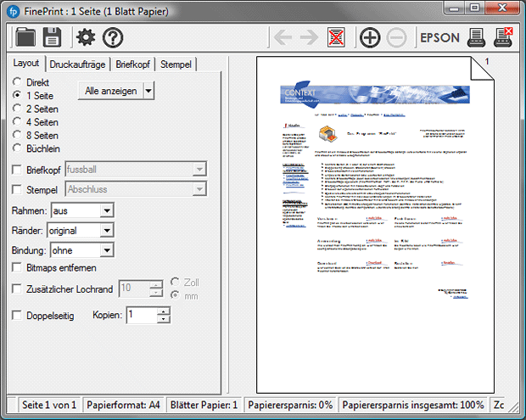
Task: Click the Kopien input field
Action: 142,315
